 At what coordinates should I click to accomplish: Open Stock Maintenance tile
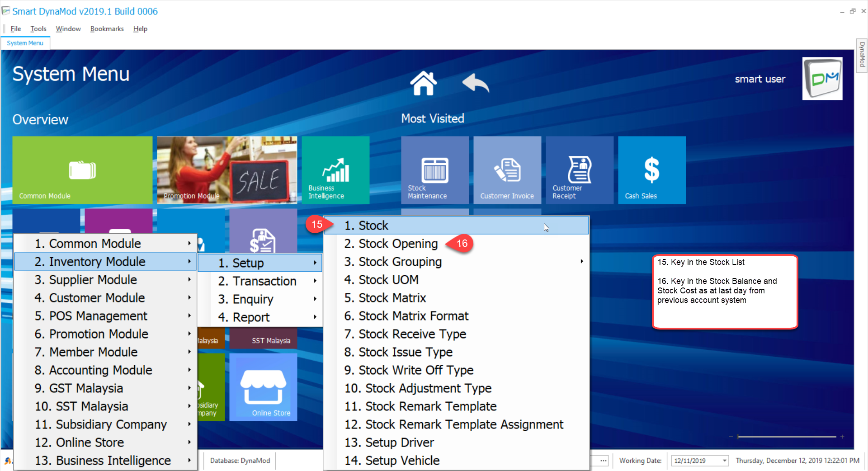[x=435, y=170]
